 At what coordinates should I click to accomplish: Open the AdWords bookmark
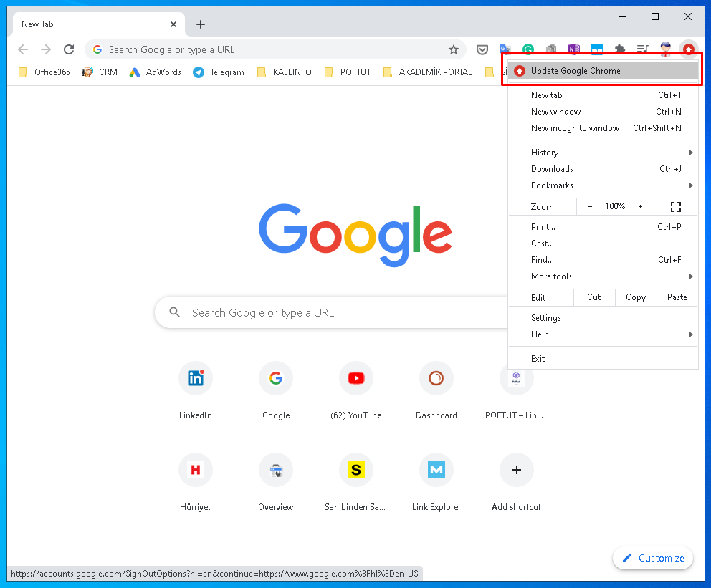point(155,72)
